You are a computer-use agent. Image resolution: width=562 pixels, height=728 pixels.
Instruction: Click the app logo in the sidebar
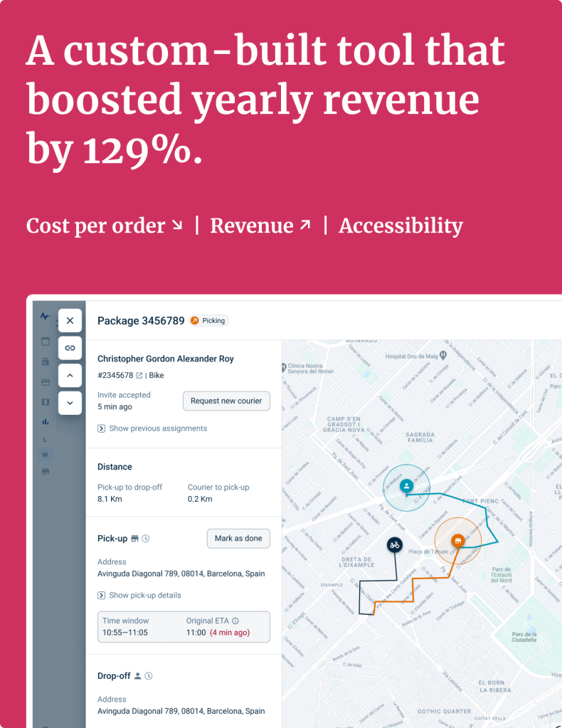tap(45, 316)
